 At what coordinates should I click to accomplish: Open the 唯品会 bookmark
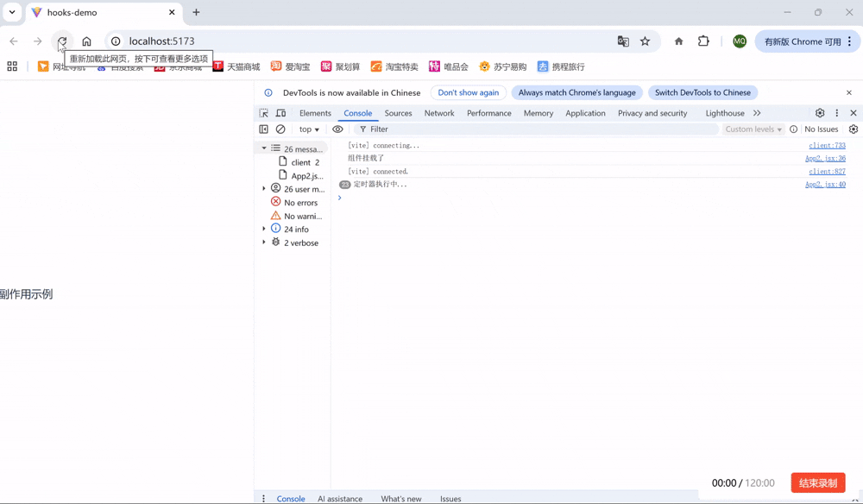click(448, 66)
